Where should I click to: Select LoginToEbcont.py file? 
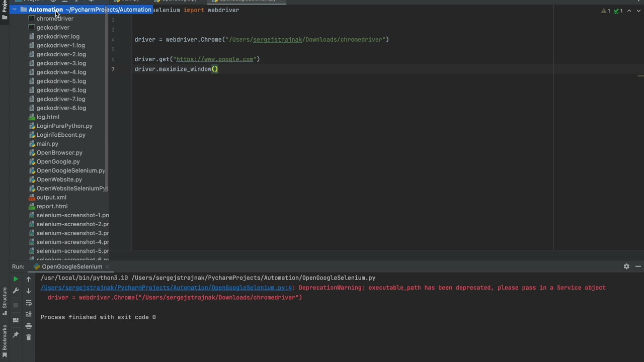(x=61, y=135)
